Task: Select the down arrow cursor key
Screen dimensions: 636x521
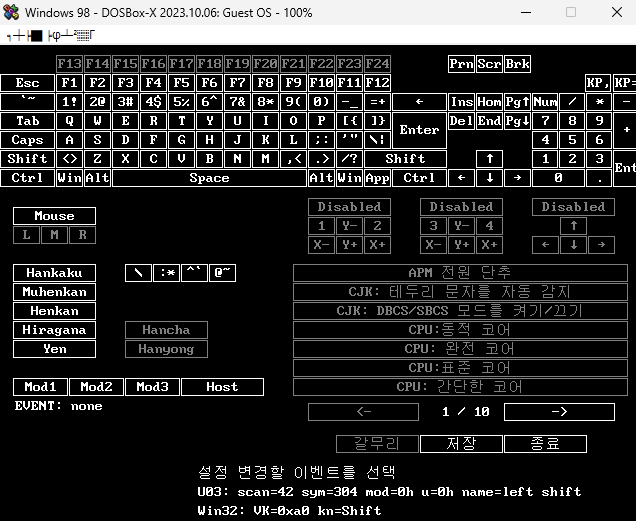Action: pos(489,178)
